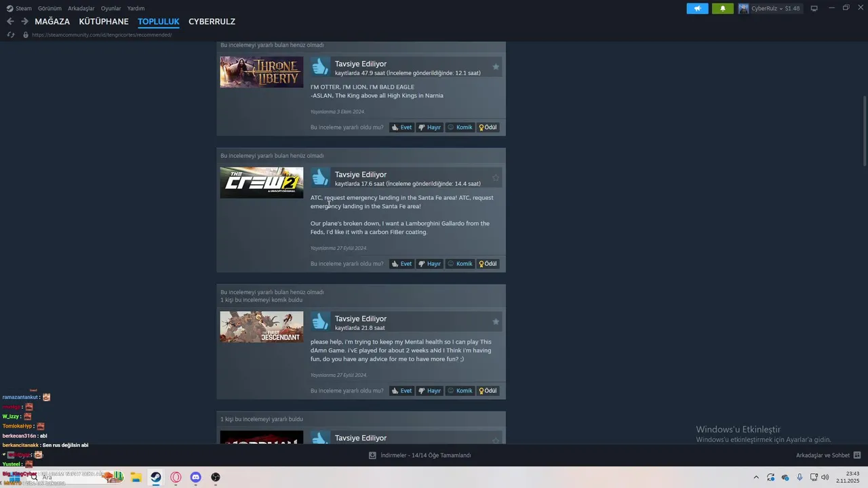Image resolution: width=868 pixels, height=488 pixels.
Task: Go forward with the right arrow
Action: 24,22
